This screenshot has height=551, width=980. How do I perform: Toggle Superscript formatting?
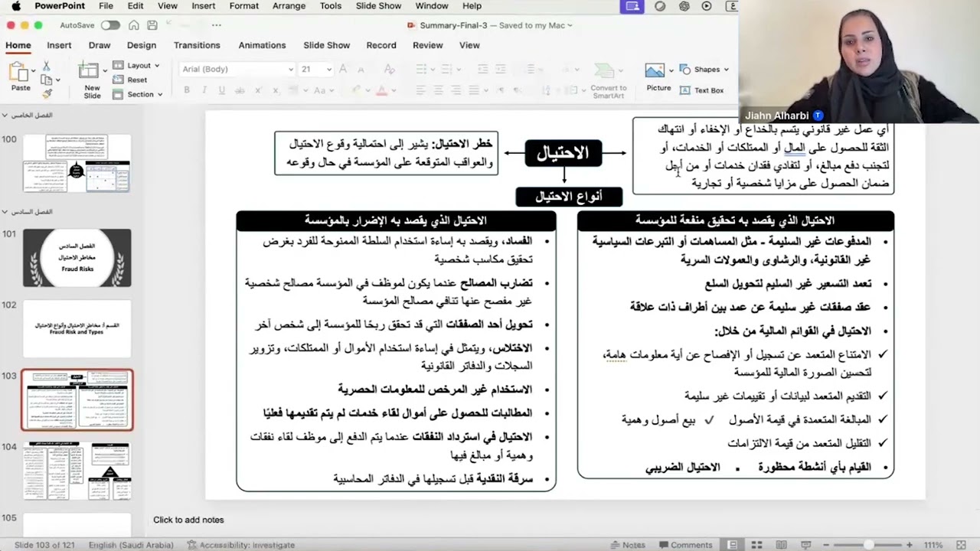[260, 90]
